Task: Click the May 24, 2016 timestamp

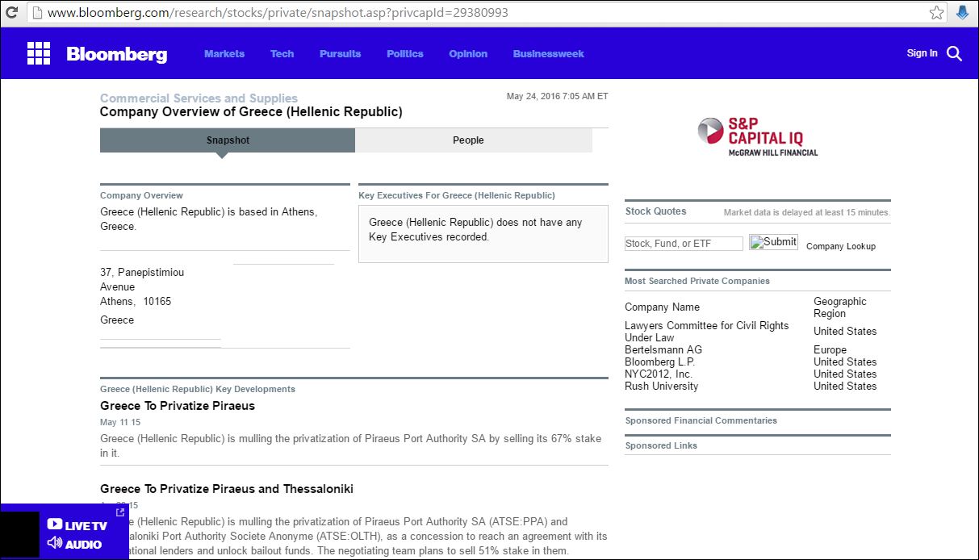Action: coord(558,96)
